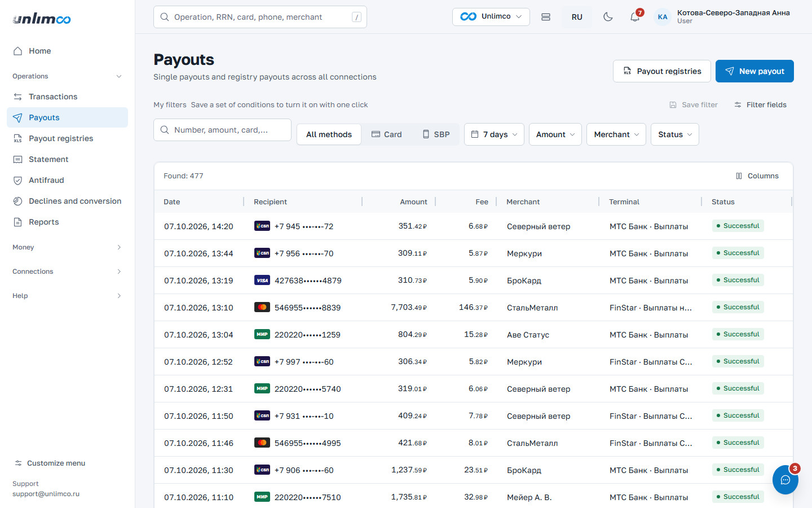This screenshot has width=812, height=508.
Task: Open the KA user avatar
Action: point(663,17)
